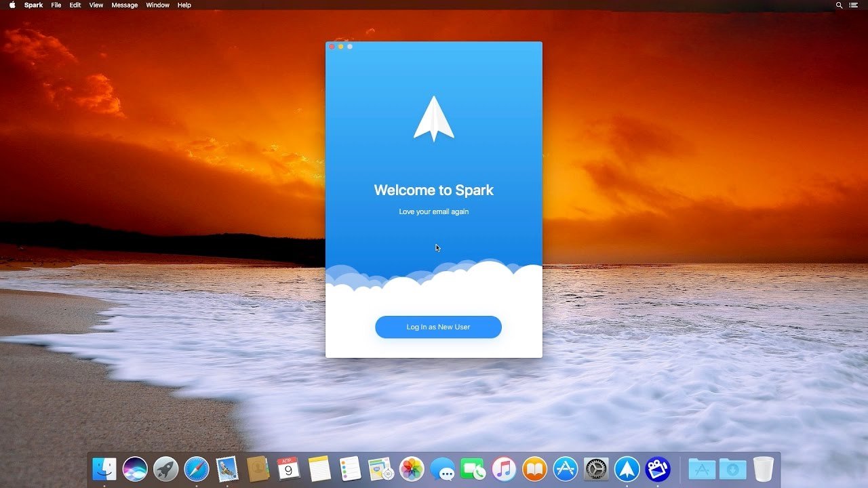Open Contacts book in the dock
Screen dimensions: 868x488
click(258, 468)
